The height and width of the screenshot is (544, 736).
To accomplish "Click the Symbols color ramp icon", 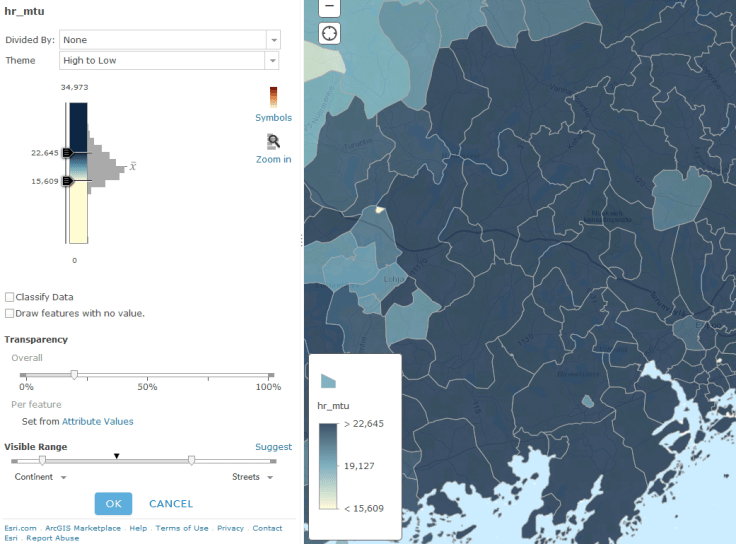I will coord(273,97).
